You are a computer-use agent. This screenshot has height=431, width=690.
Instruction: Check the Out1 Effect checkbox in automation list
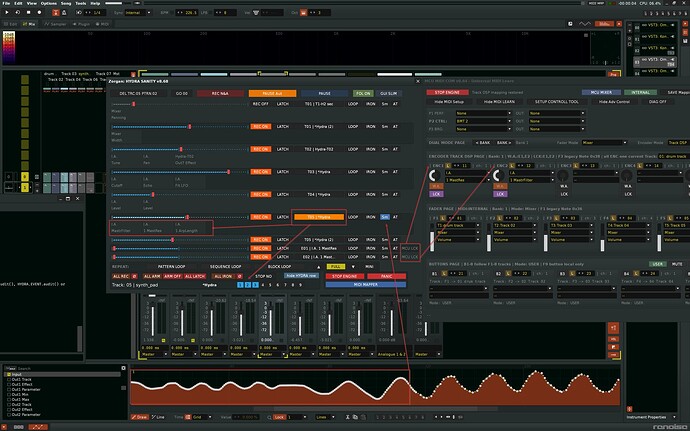point(9,384)
